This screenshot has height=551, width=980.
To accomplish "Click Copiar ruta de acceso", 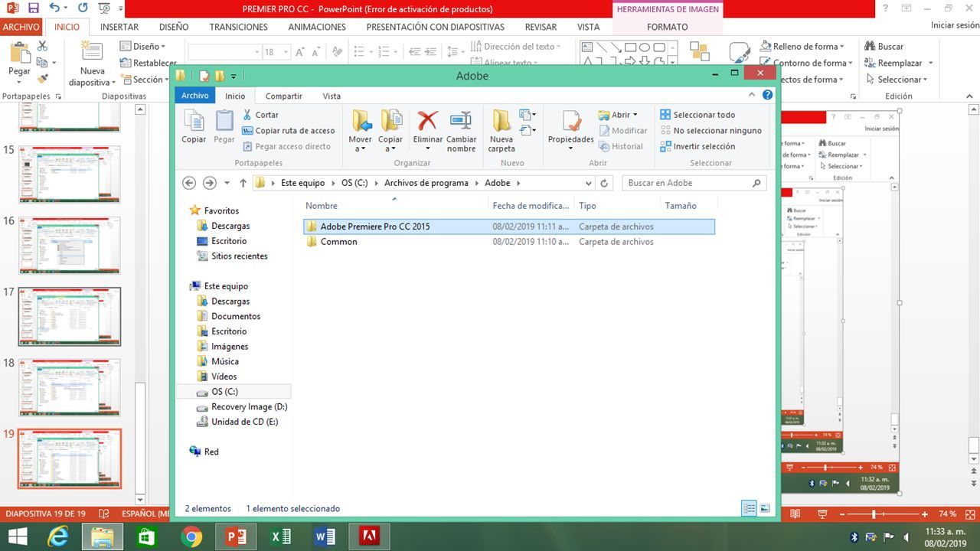I will point(289,130).
